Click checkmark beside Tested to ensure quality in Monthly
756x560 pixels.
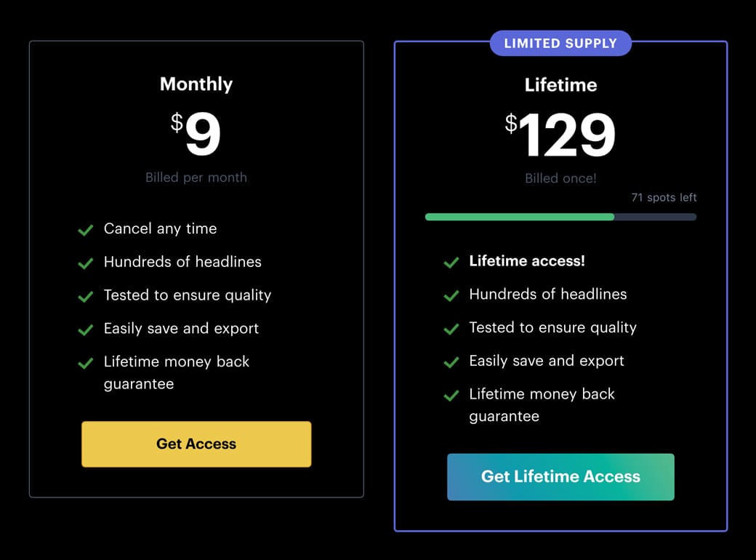tap(86, 296)
